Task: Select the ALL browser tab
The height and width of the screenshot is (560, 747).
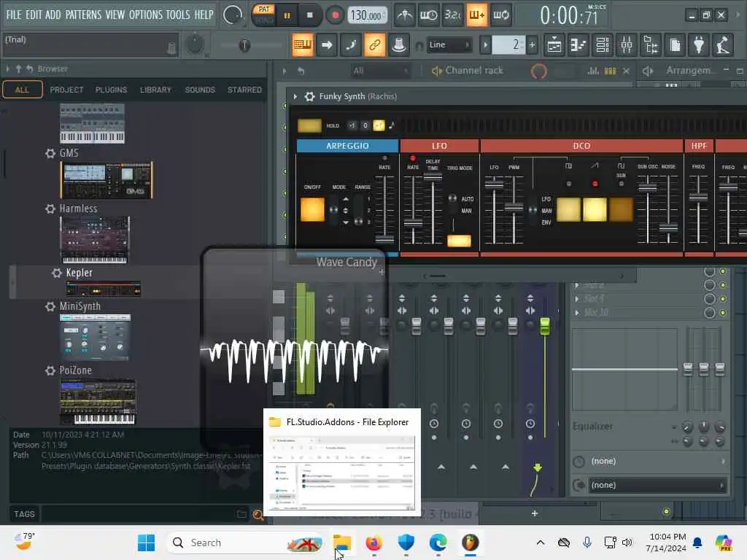Action: [x=23, y=90]
